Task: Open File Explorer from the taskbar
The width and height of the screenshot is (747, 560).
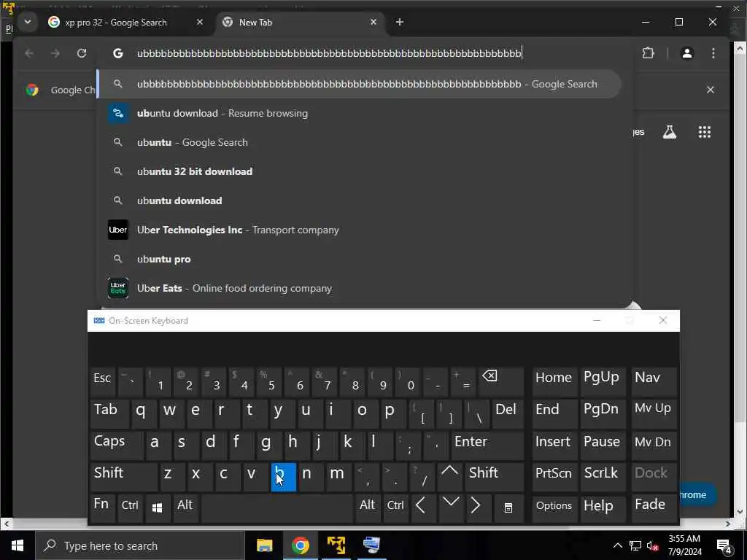Action: pyautogui.click(x=264, y=545)
